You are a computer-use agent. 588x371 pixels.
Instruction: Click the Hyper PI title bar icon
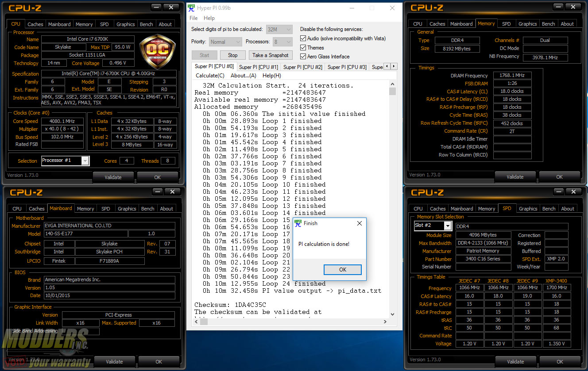(191, 8)
